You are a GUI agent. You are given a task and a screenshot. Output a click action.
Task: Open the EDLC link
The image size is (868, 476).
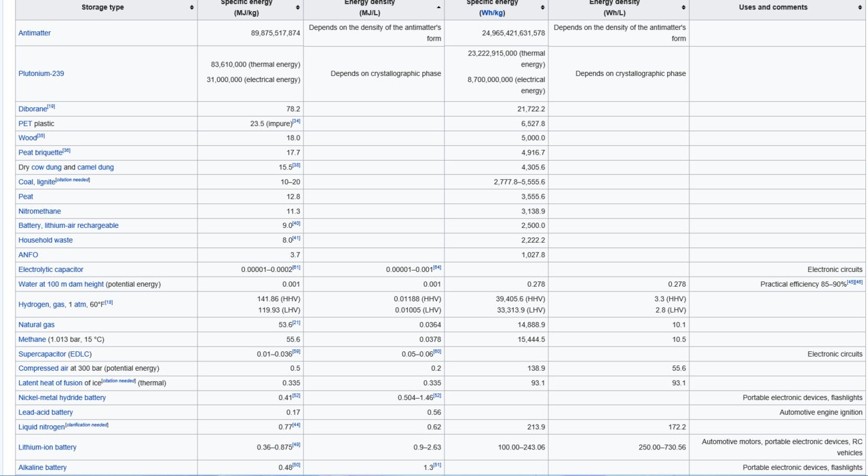(x=79, y=354)
